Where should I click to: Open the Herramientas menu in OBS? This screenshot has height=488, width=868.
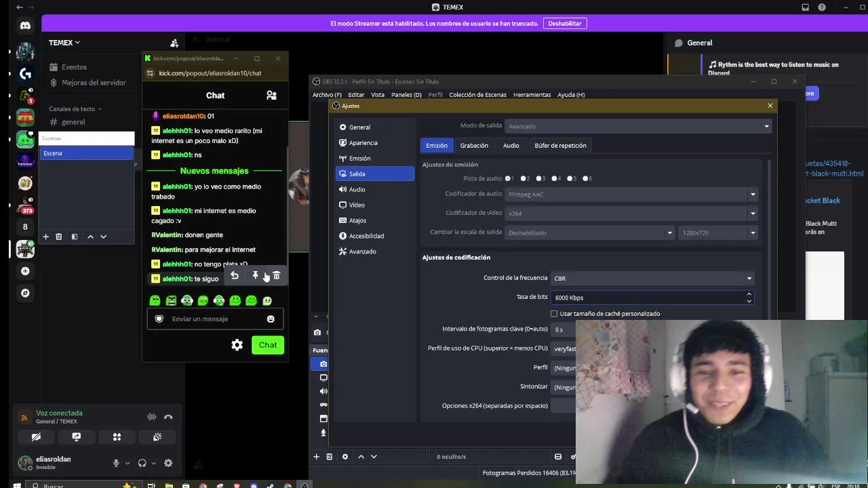532,95
